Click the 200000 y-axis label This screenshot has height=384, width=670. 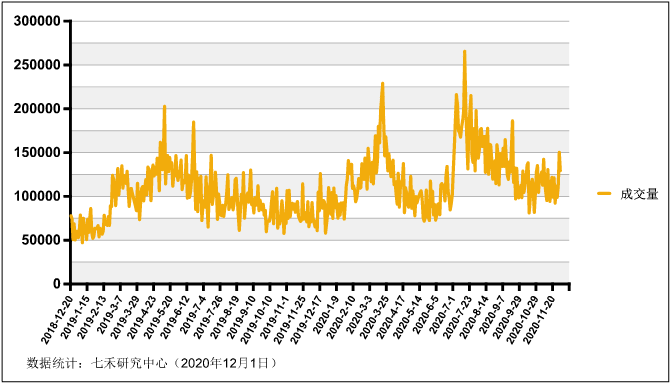point(37,108)
